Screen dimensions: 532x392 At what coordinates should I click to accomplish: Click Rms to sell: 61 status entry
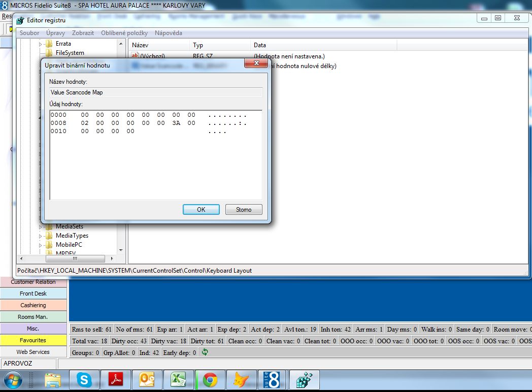tap(91, 329)
